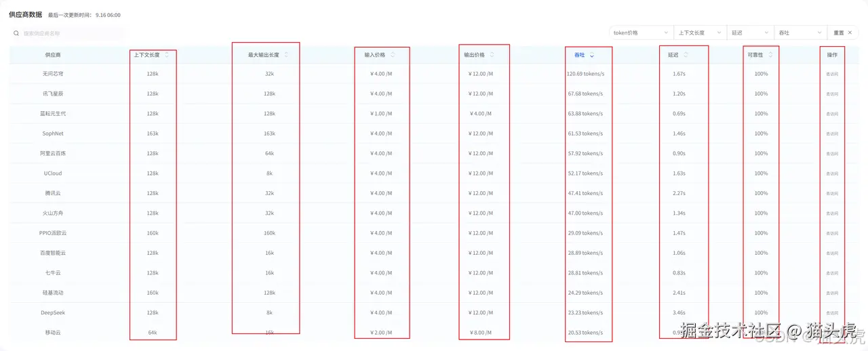Click the 供应商数据 page title

click(x=25, y=14)
